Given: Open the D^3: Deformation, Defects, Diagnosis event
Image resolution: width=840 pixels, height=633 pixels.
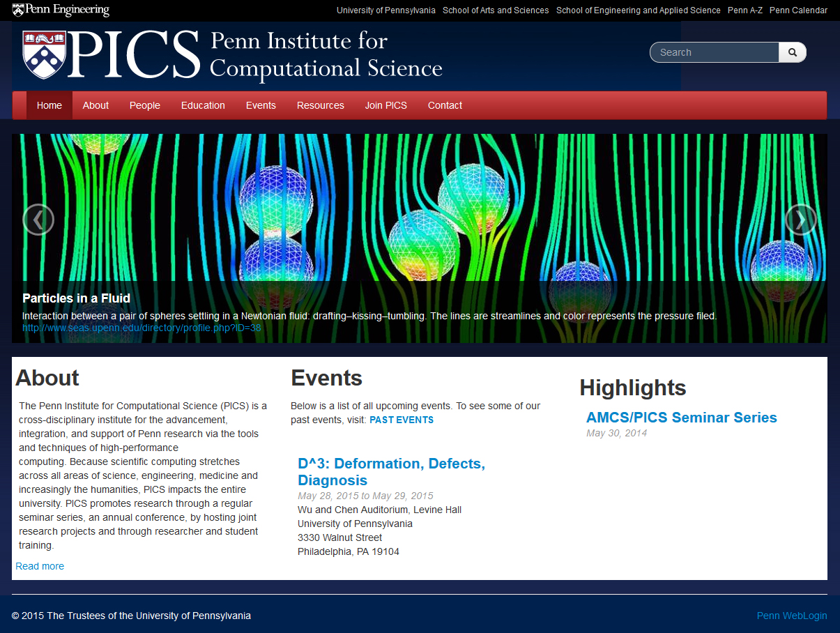Looking at the screenshot, I should (x=391, y=472).
